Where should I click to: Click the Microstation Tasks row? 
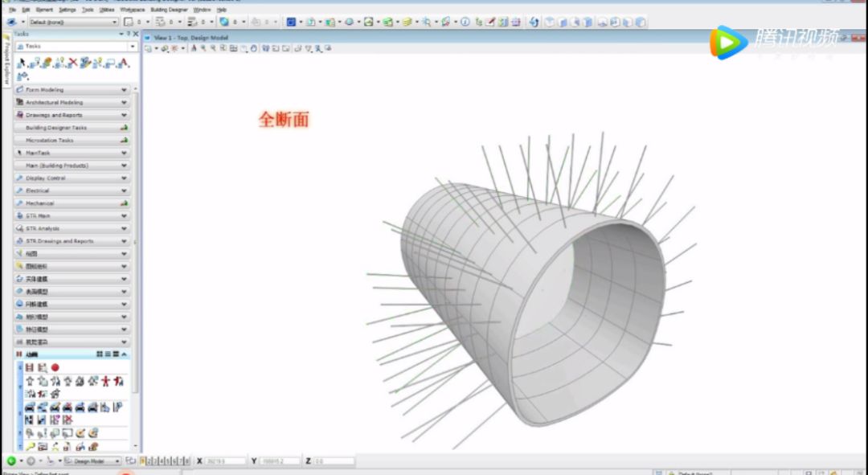72,141
